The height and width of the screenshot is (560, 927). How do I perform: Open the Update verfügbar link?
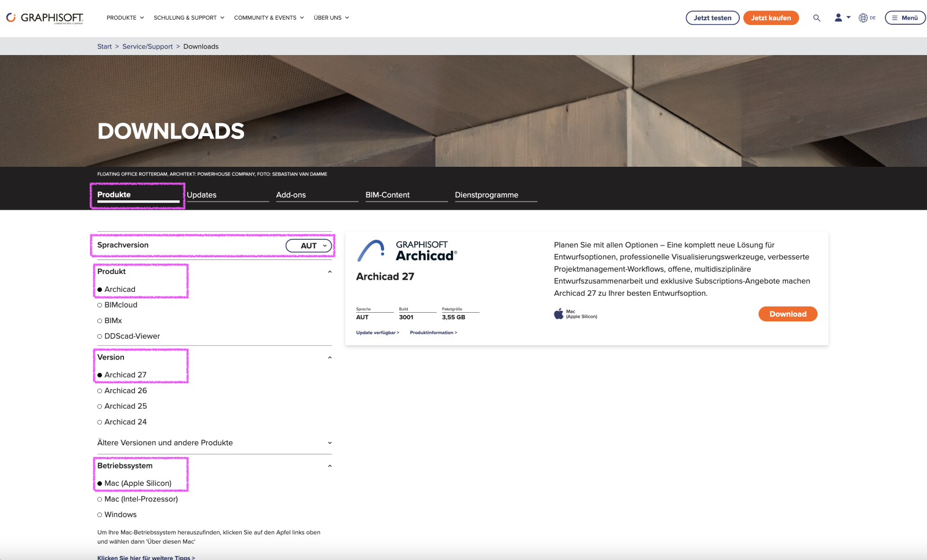[x=378, y=332]
